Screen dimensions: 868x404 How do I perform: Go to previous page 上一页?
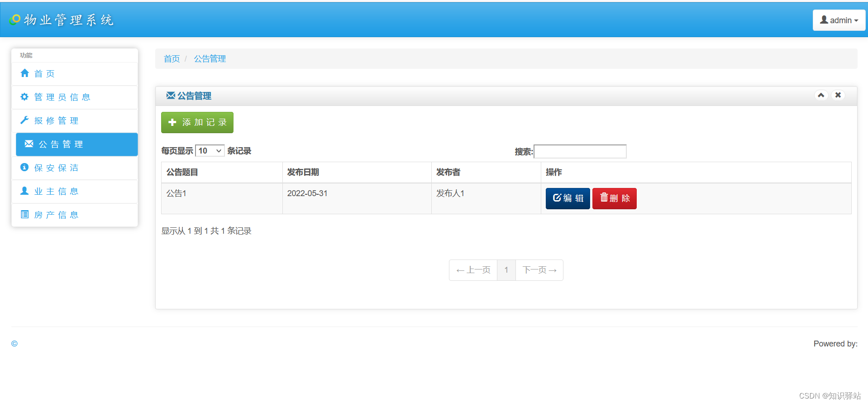(473, 270)
